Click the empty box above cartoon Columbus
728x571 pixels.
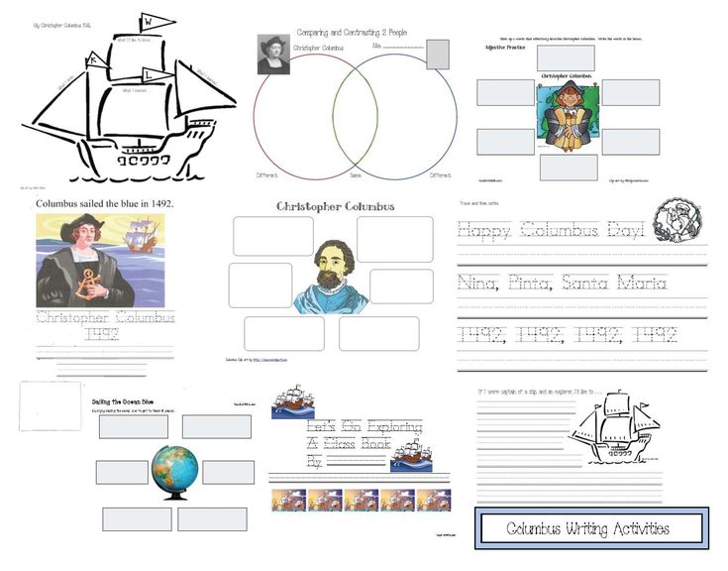[x=567, y=57]
